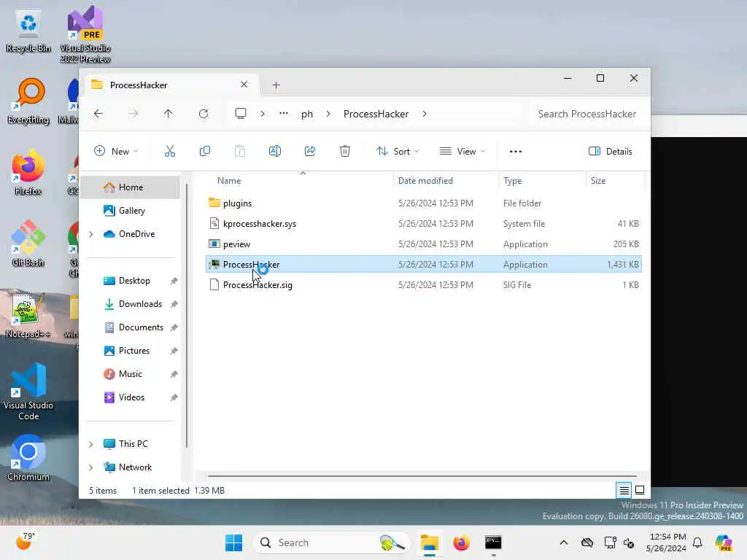Click File Explorer on the taskbar
747x560 pixels.
[429, 542]
